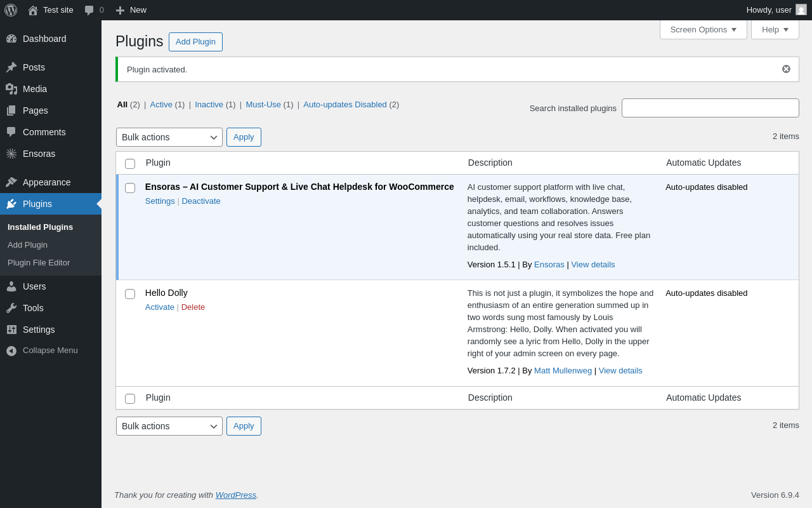Expand the Help panel

tap(775, 29)
